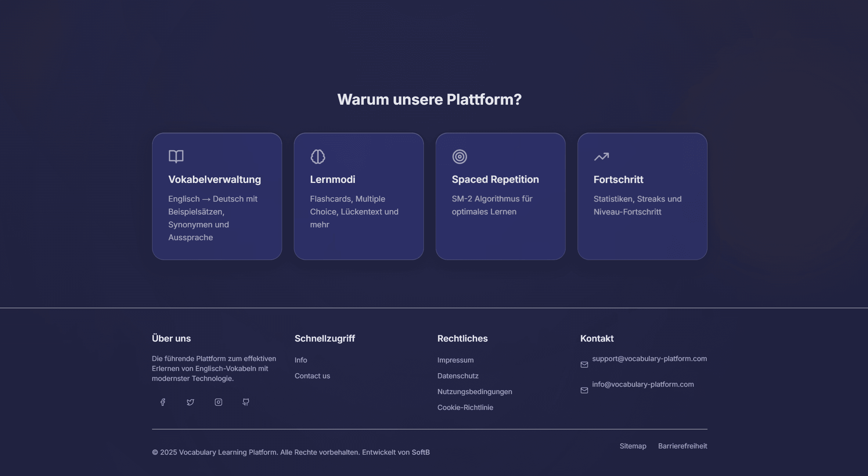Click envelope icon beside support email
868x476 pixels.
[584, 365]
